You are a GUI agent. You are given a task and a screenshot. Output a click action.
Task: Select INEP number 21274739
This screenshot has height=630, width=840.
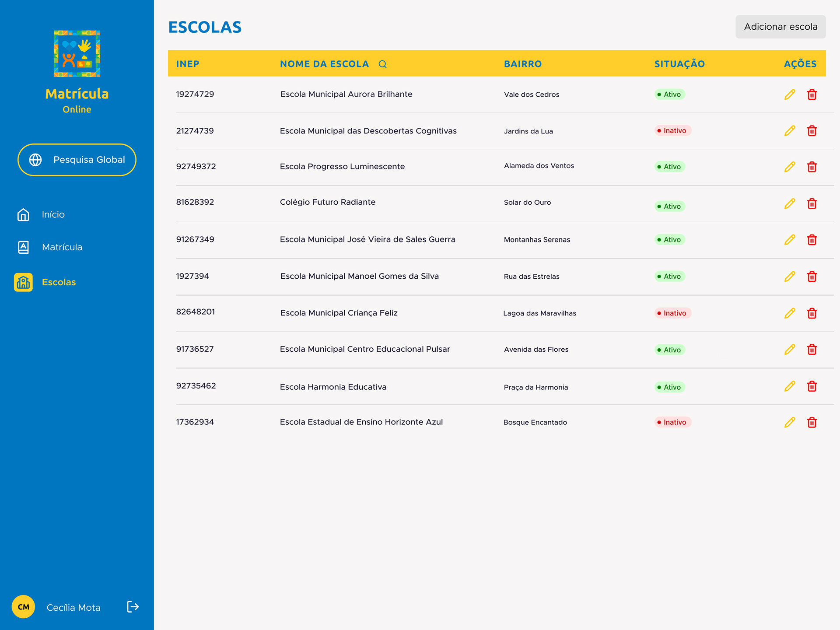[195, 131]
